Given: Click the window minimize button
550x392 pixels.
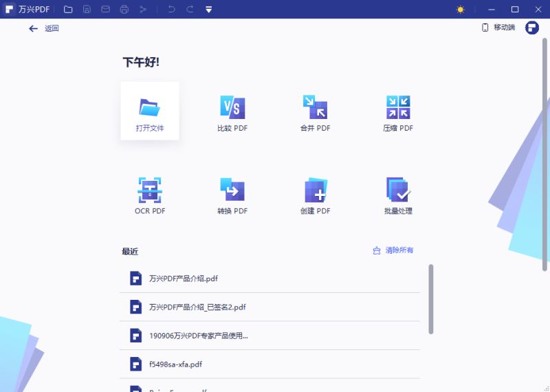Looking at the screenshot, I should (492, 10).
